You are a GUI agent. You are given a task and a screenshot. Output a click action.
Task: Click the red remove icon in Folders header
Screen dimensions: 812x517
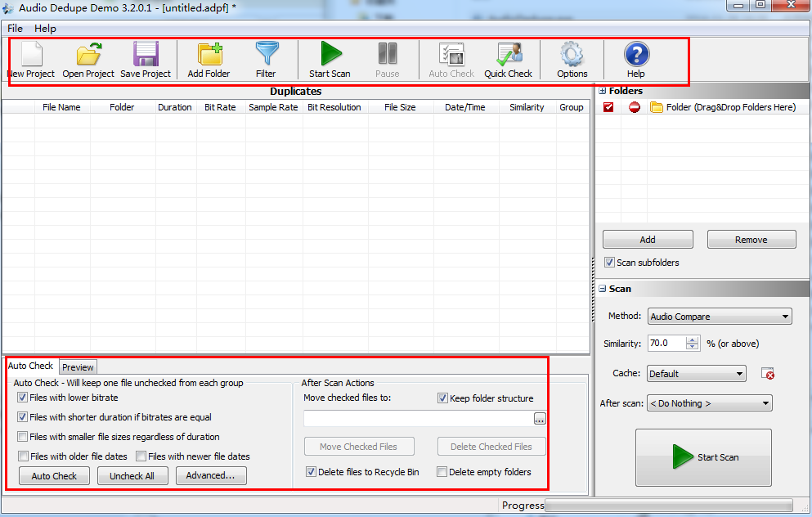[x=635, y=107]
